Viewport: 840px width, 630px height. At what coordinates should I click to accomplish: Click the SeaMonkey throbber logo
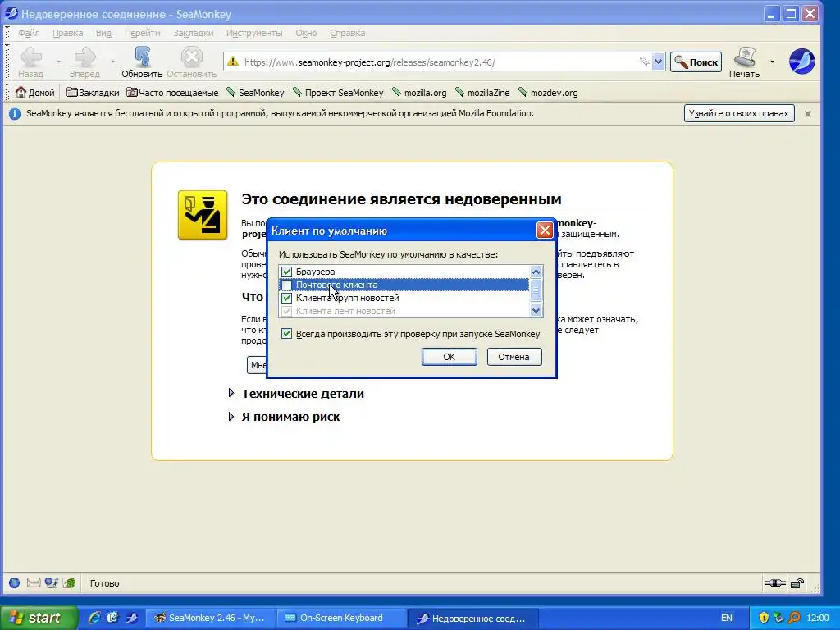tap(801, 61)
